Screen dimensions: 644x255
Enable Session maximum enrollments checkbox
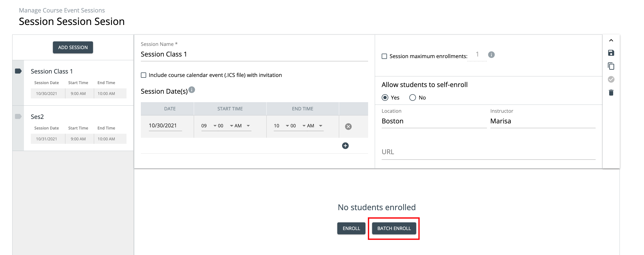point(384,56)
